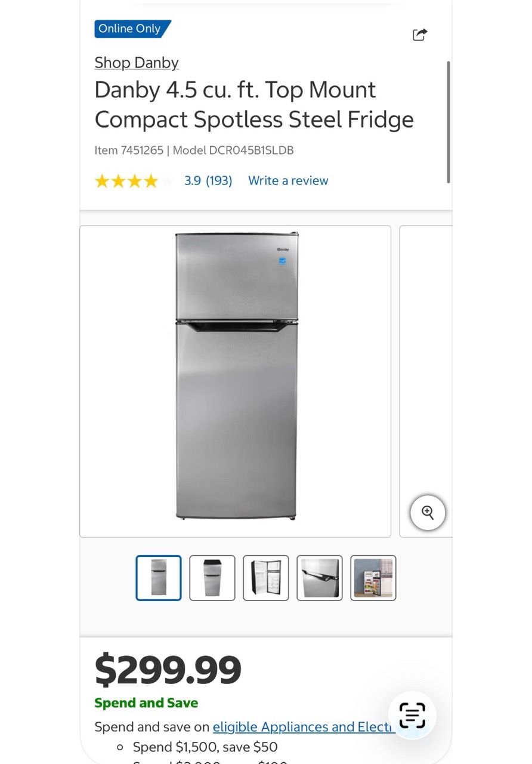The image size is (532, 764).
Task: Click the blue Energy Star sticker on fridge
Action: click(283, 261)
